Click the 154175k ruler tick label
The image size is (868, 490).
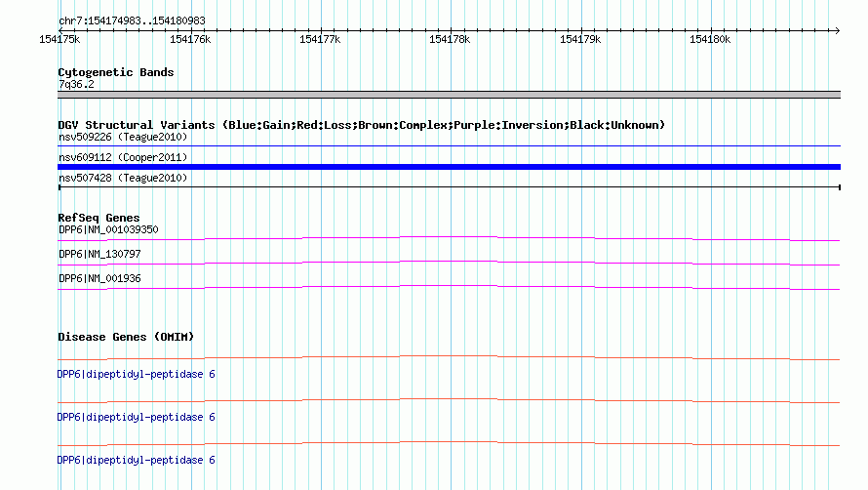pyautogui.click(x=59, y=39)
